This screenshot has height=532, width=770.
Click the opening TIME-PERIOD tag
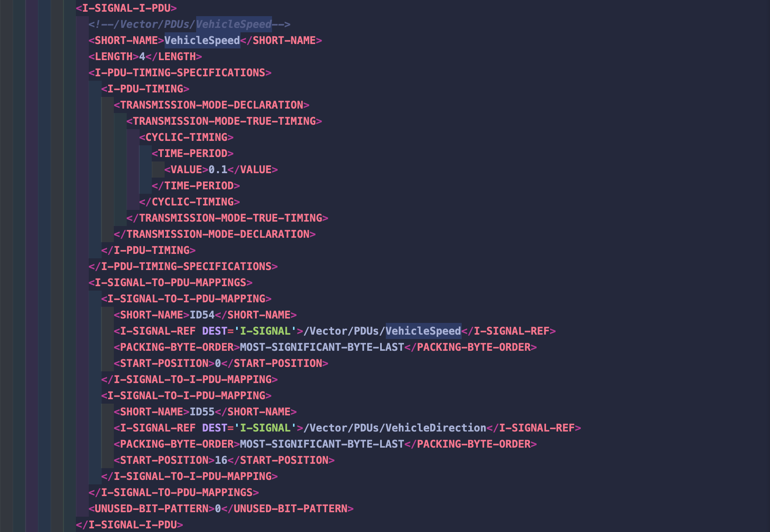[x=192, y=153]
